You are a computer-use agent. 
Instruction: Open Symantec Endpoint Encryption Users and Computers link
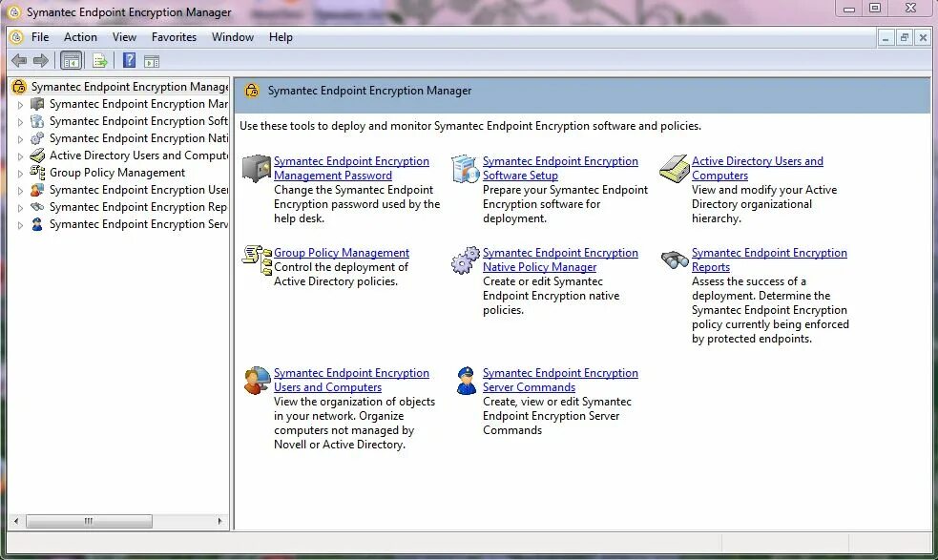click(x=351, y=380)
